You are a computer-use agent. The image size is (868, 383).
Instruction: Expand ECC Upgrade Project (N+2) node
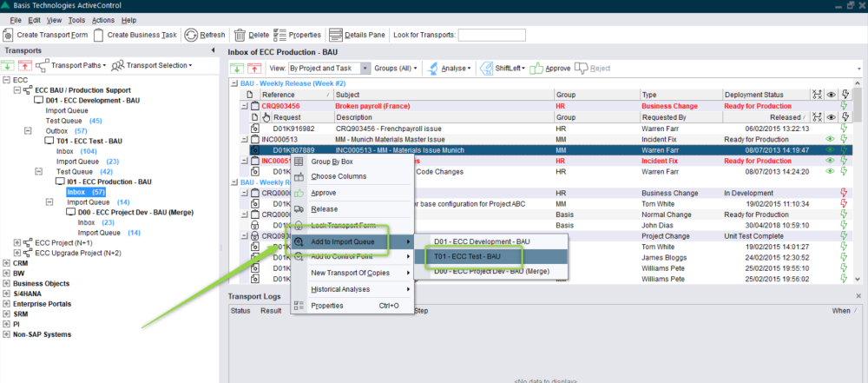[16, 253]
